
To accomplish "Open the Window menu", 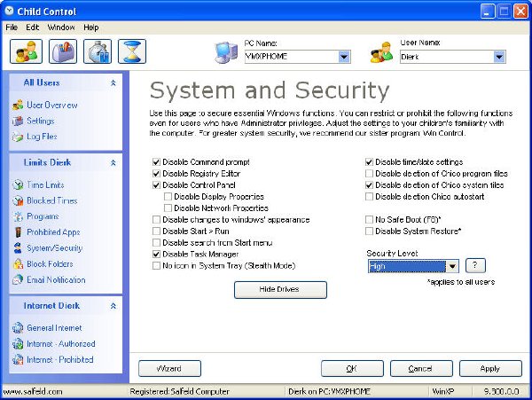I will pos(61,27).
